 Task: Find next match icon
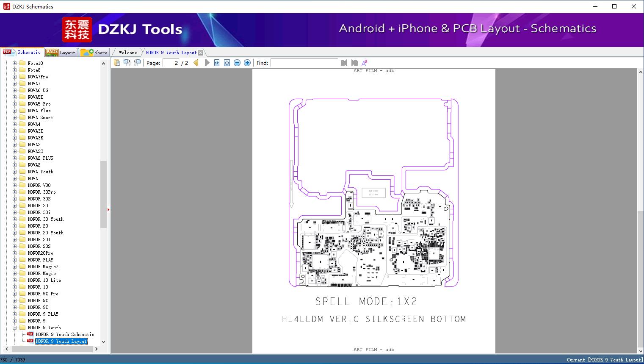click(354, 63)
